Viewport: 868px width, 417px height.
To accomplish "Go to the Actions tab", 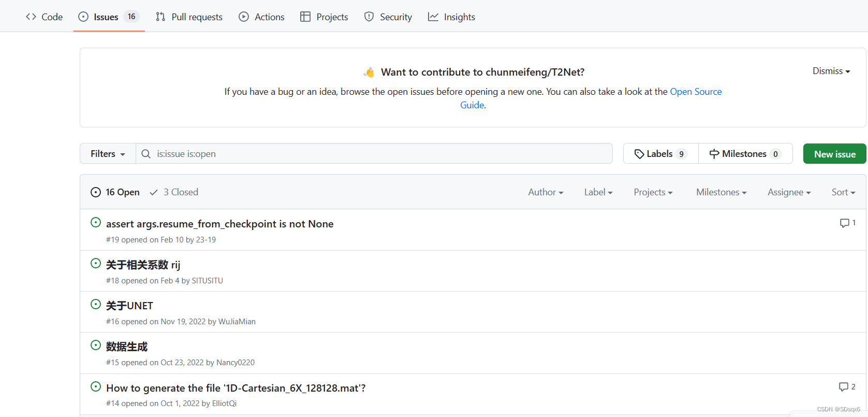I will pyautogui.click(x=261, y=17).
